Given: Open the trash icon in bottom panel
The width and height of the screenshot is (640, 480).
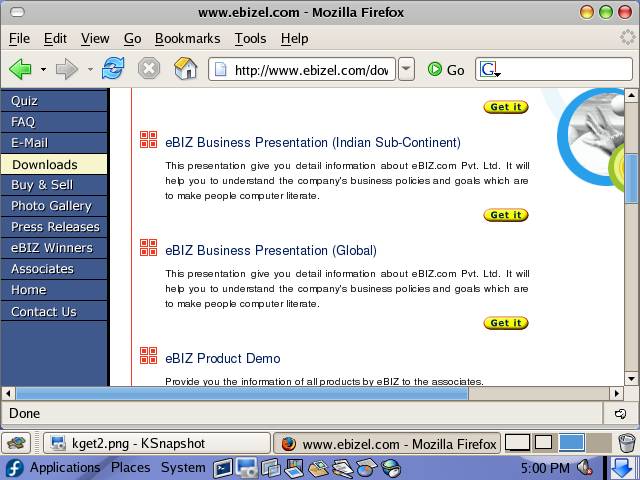Looking at the screenshot, I should [627, 442].
